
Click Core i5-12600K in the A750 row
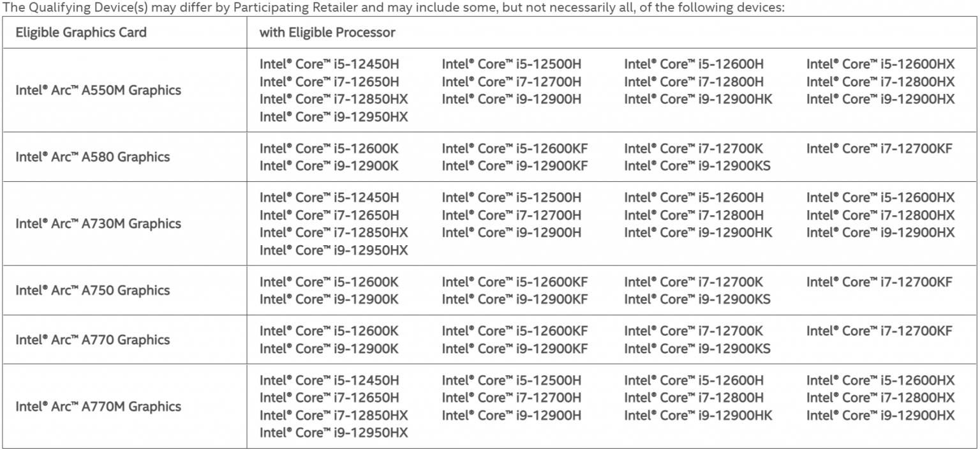329,282
